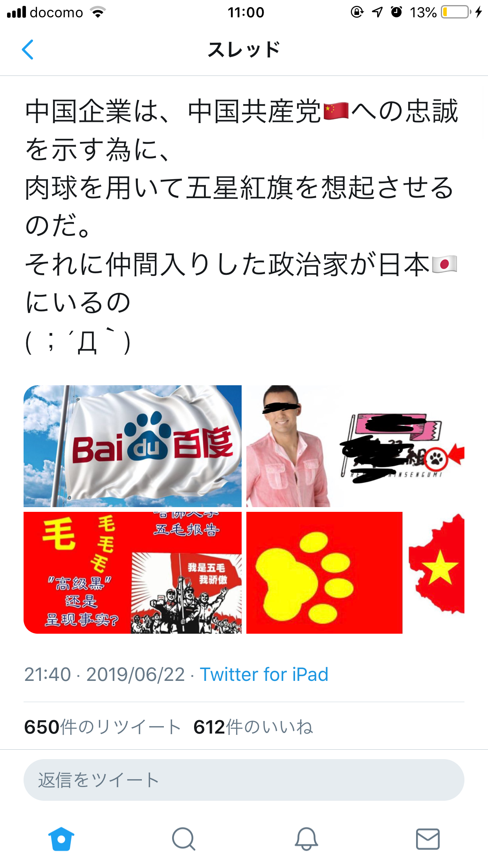
Task: Open the Messages envelope tab
Action: [428, 839]
